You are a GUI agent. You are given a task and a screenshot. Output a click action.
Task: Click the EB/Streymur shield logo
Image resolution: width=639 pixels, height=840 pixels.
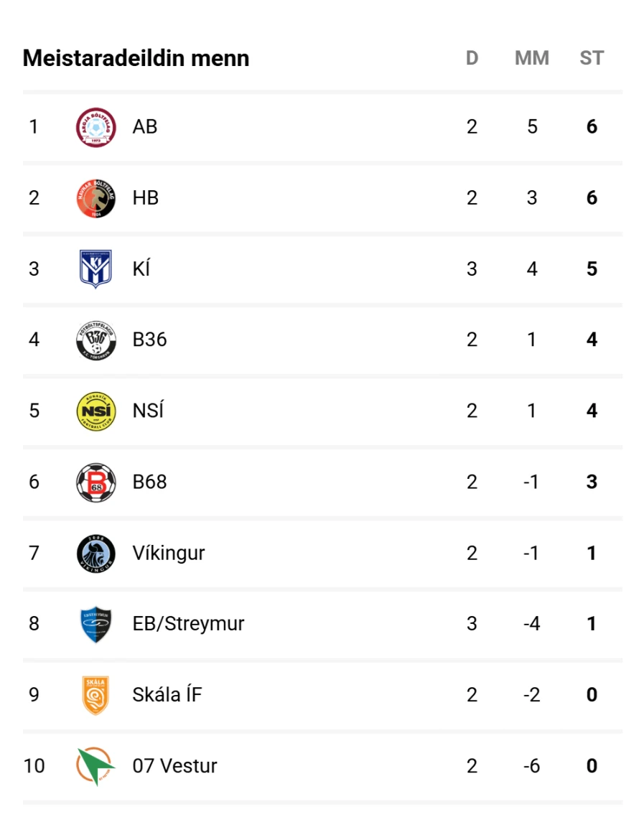point(95,624)
